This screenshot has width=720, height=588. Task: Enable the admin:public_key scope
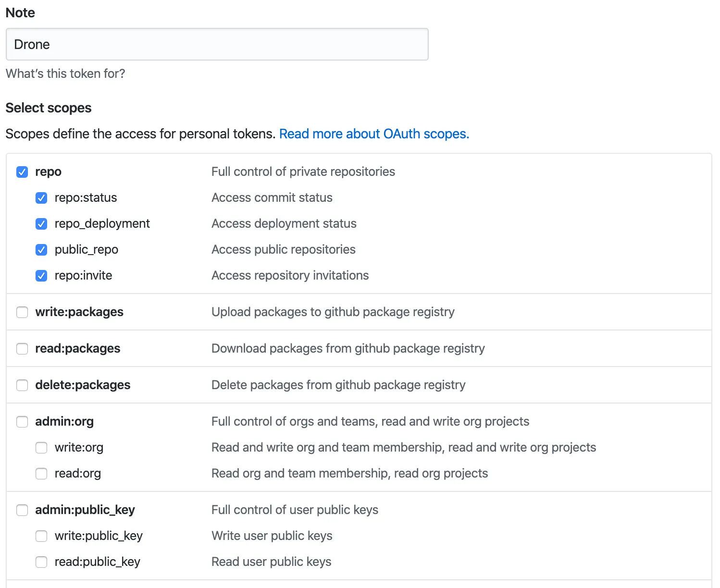pos(22,510)
